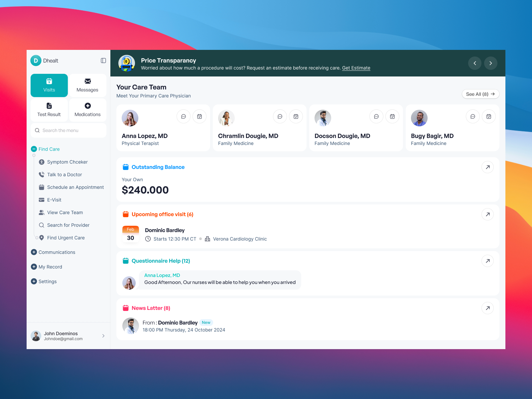The image size is (532, 399).
Task: Toggle the sidebar collapse icon
Action: click(103, 61)
